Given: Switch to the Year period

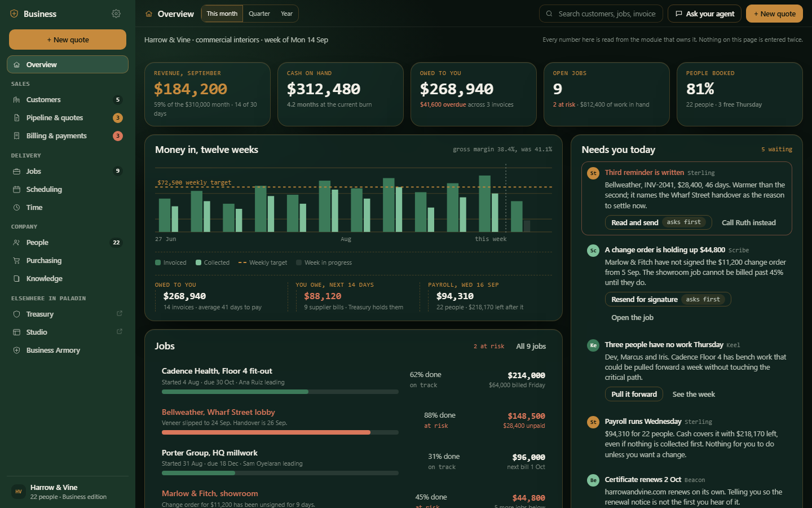Looking at the screenshot, I should [286, 14].
